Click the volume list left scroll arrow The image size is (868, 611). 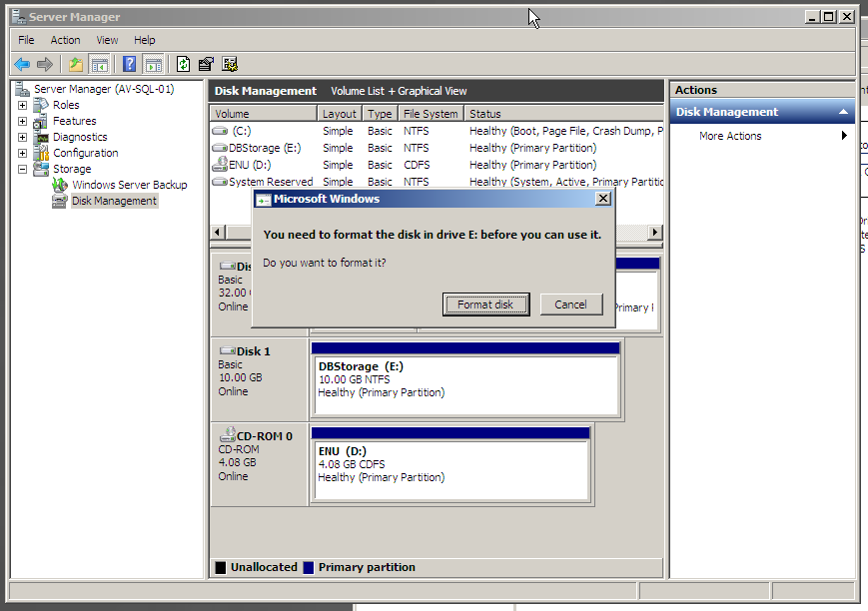point(218,232)
